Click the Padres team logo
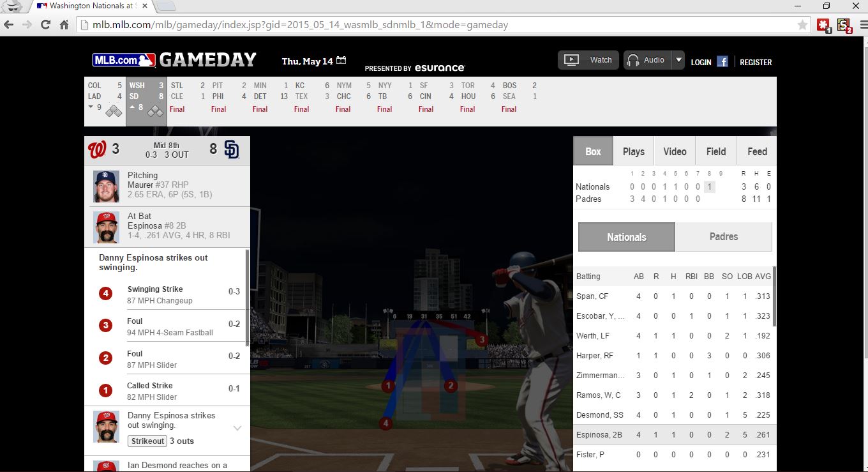 coord(232,150)
